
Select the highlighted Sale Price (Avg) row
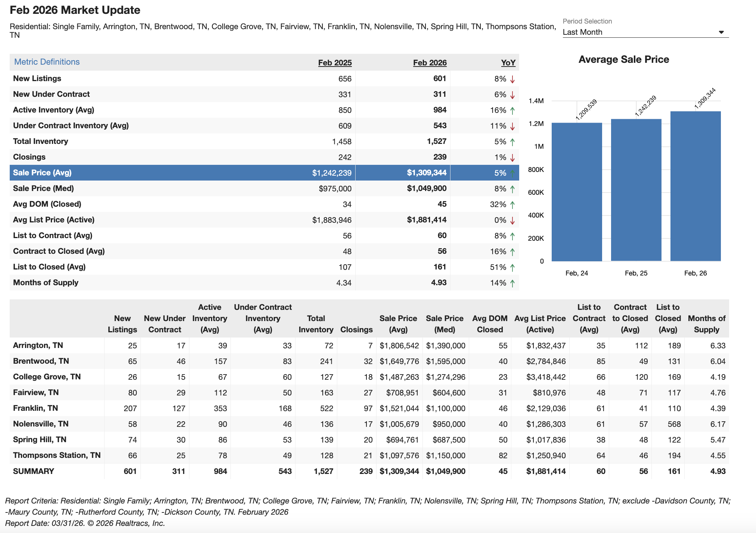(x=42, y=173)
